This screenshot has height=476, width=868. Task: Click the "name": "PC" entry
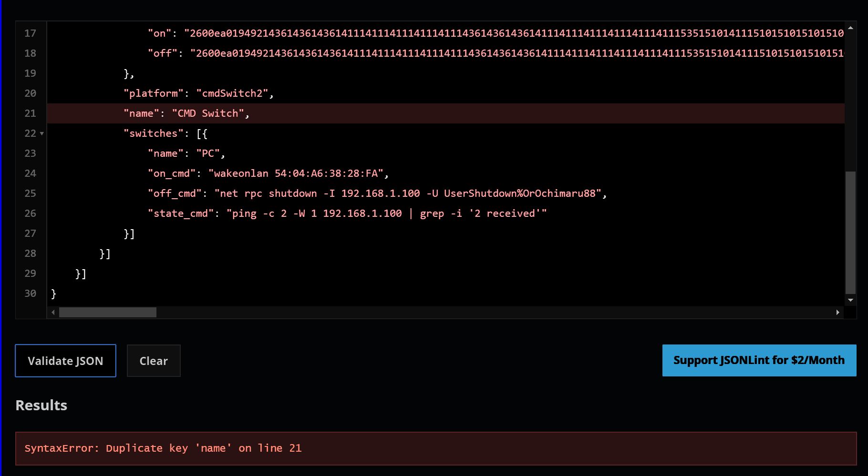click(186, 153)
